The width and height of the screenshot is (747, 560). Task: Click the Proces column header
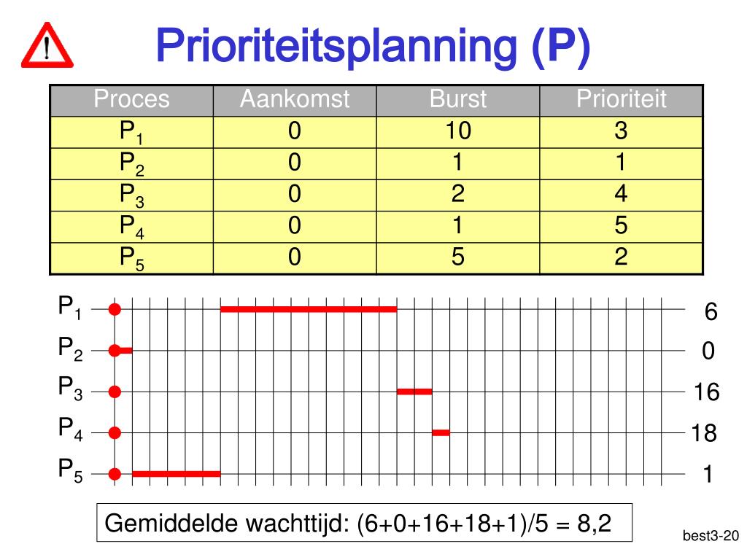[x=131, y=101]
